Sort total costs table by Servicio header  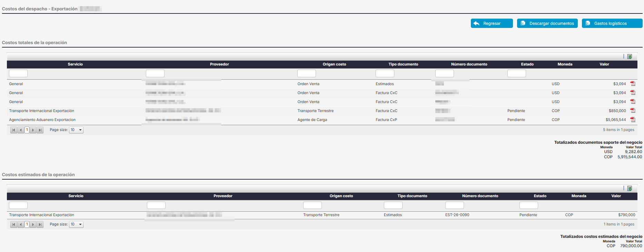75,64
